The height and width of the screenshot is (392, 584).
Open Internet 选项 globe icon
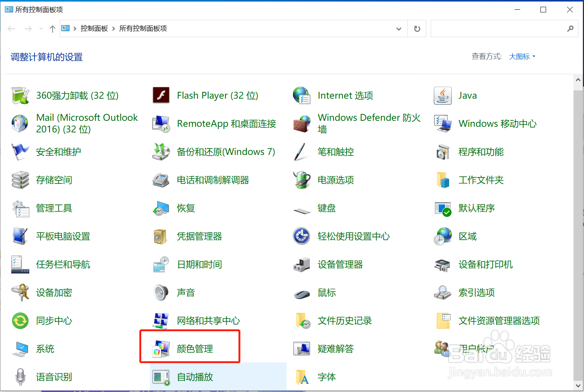click(302, 95)
